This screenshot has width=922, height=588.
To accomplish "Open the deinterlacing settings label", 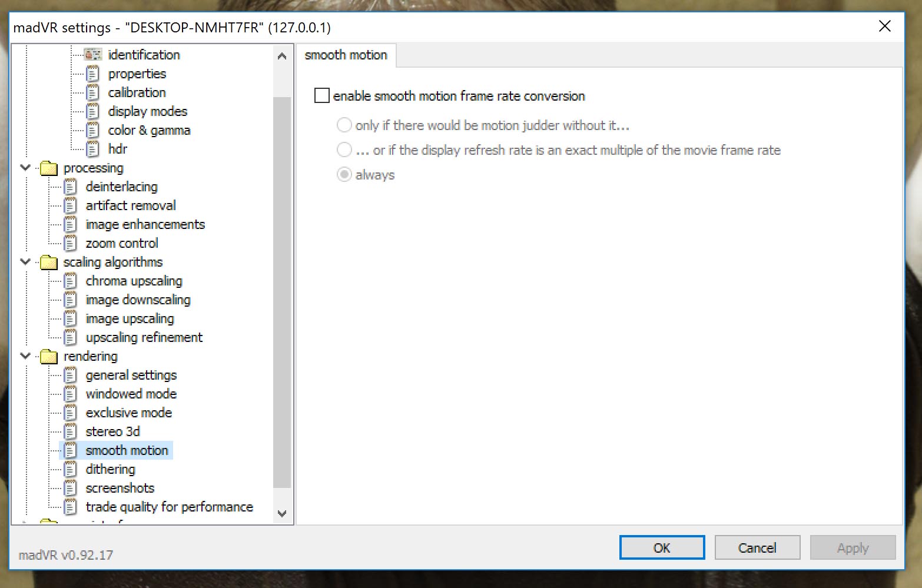I will pos(122,187).
